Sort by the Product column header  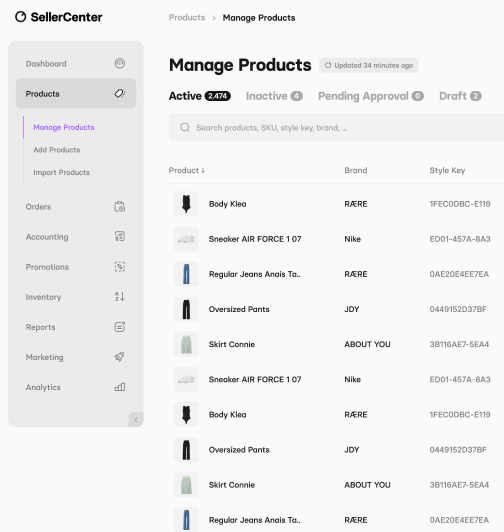point(187,170)
